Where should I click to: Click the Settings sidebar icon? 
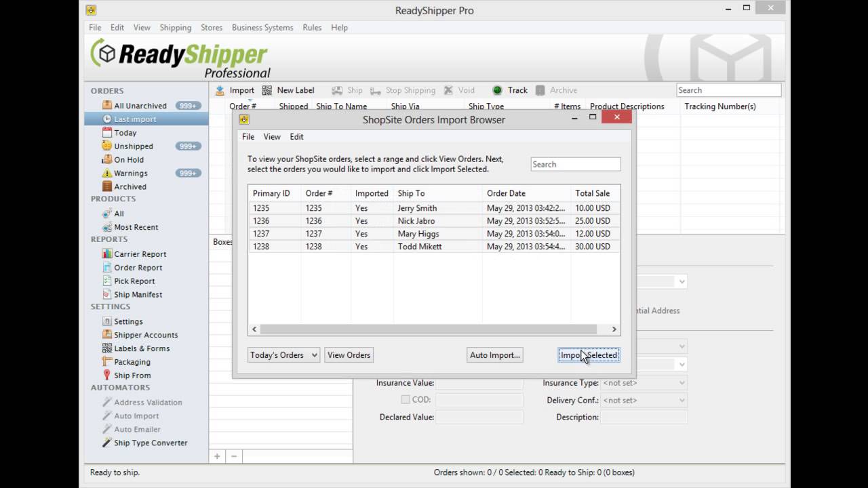pos(107,321)
